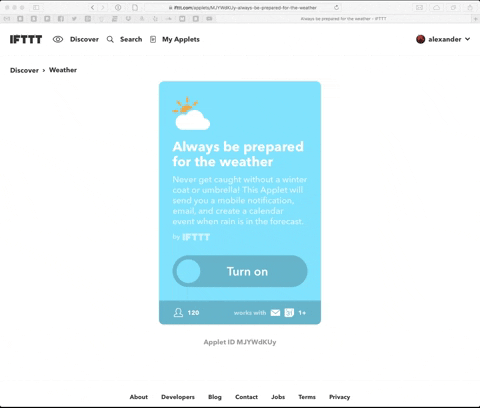
Task: Click the Weather breadcrumb link
Action: pyautogui.click(x=63, y=70)
